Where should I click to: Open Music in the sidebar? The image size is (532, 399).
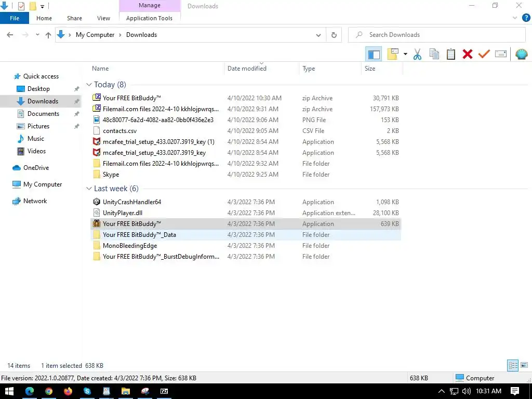click(x=36, y=139)
